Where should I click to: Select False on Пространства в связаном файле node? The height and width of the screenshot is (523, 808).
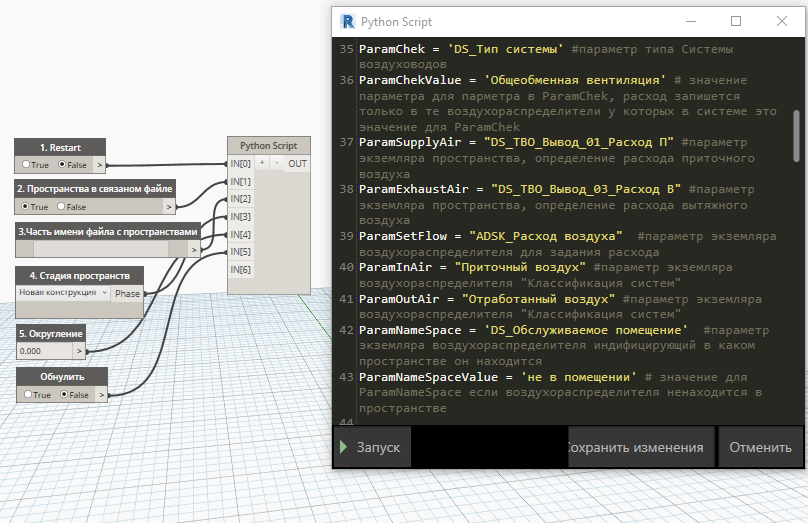pyautogui.click(x=61, y=207)
